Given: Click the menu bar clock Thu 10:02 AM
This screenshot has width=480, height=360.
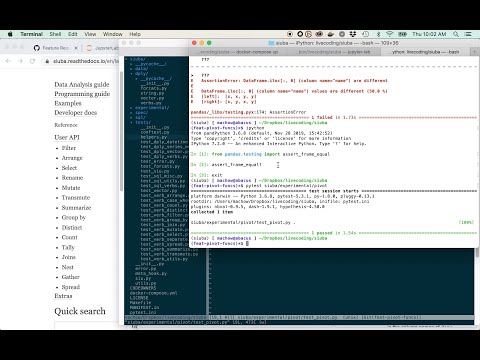Looking at the screenshot, I should click(429, 34).
